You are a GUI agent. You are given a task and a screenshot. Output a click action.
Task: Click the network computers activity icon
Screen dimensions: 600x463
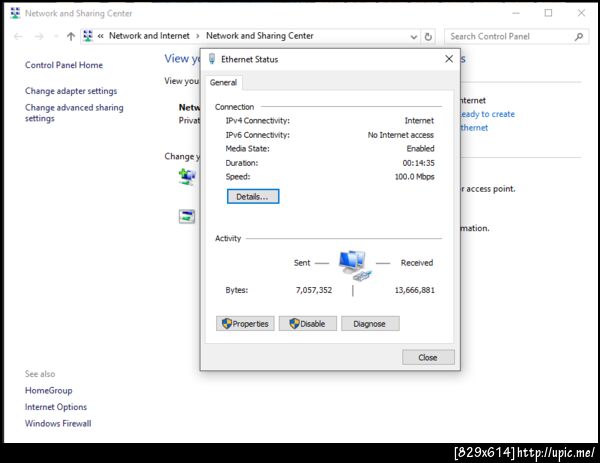pyautogui.click(x=354, y=265)
